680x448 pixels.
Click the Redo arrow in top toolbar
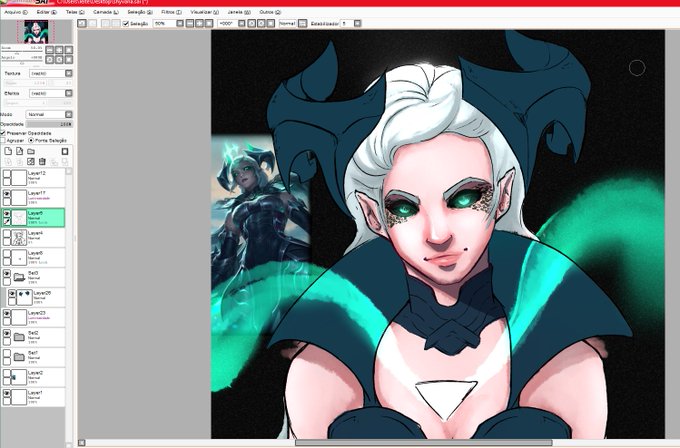point(92,23)
